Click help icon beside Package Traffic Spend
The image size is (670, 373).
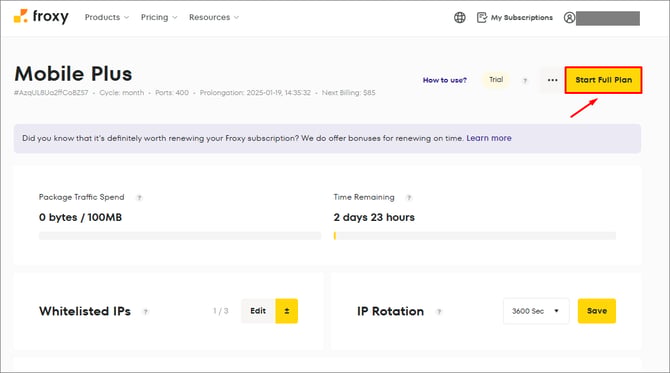click(x=139, y=197)
